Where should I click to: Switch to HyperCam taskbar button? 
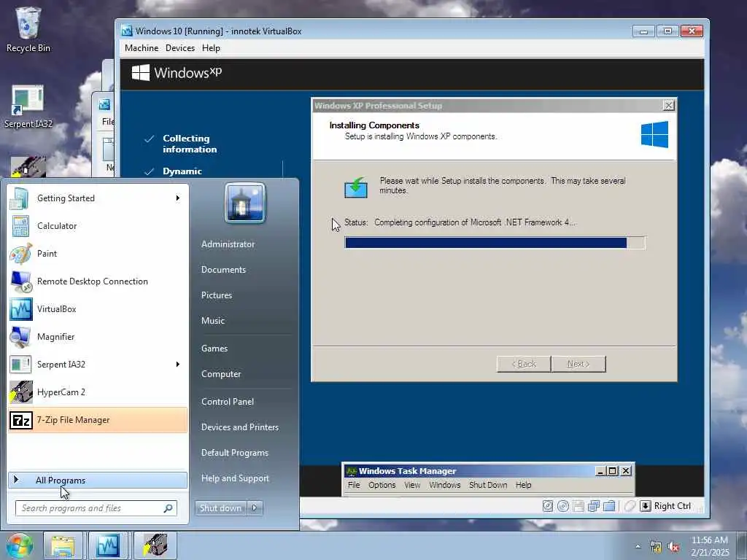click(x=155, y=545)
